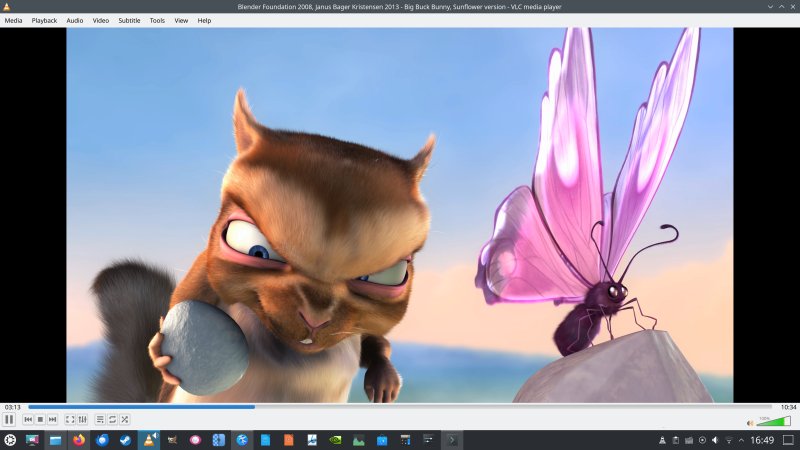Expand the Tools menu
The image size is (800, 450).
(x=158, y=20)
